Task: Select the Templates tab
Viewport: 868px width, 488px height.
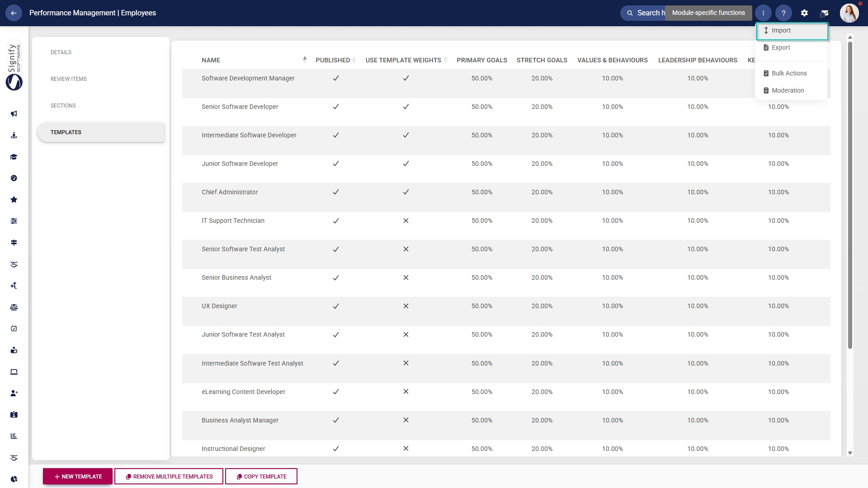Action: tap(101, 132)
